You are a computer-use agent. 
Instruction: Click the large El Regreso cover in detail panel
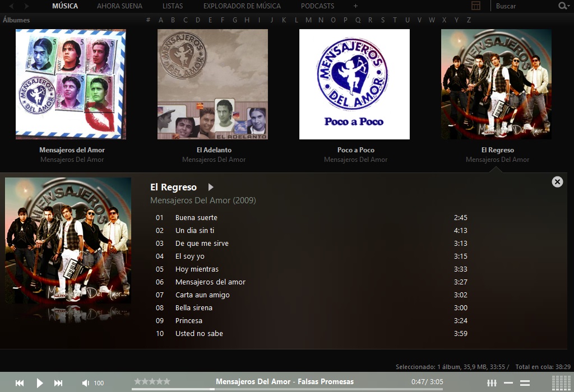[68, 240]
